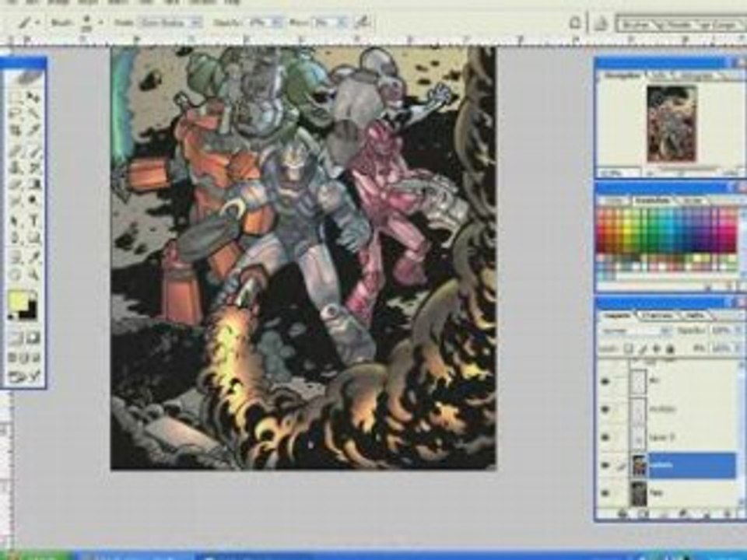The height and width of the screenshot is (560, 747).
Task: Click the Layers panel vertical scrollbar
Action: 742,434
